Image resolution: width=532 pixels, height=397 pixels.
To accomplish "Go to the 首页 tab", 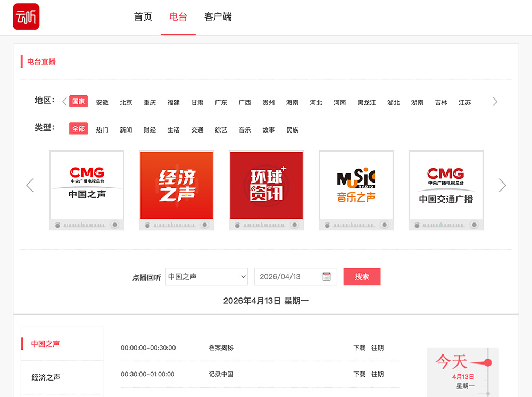I will point(143,17).
